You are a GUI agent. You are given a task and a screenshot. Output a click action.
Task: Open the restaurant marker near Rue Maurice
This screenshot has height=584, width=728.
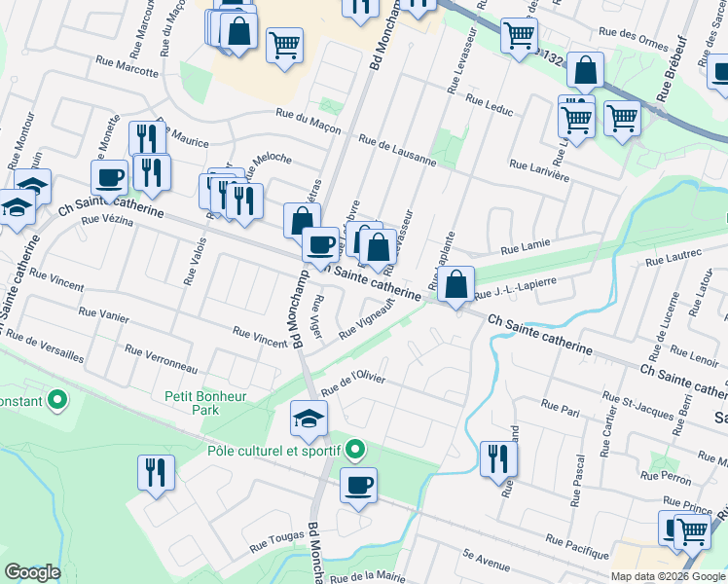click(x=147, y=139)
